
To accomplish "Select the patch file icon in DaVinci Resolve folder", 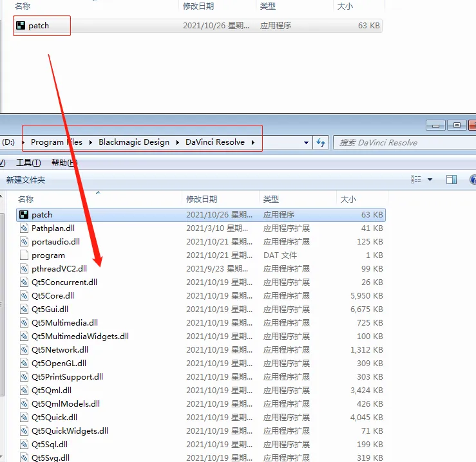I will point(24,215).
